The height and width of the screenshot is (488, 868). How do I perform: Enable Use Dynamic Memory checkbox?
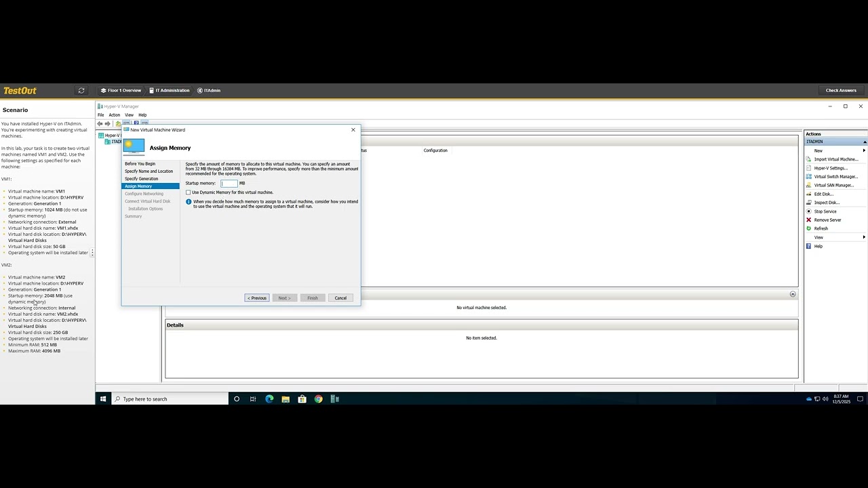pos(189,192)
